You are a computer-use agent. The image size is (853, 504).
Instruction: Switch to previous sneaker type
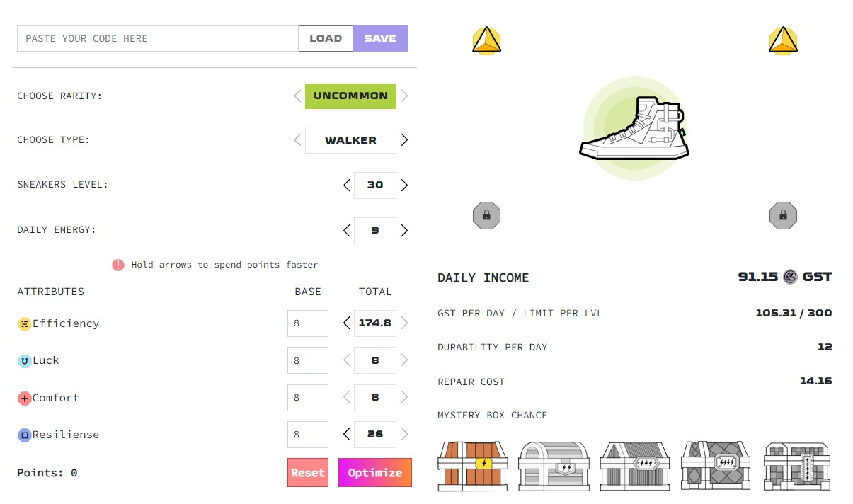(297, 140)
